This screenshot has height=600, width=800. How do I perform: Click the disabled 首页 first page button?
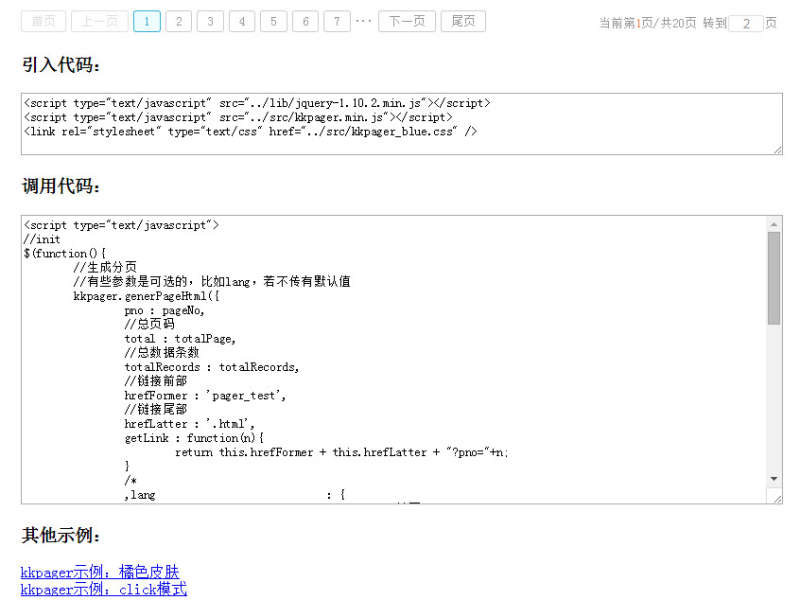coord(43,21)
